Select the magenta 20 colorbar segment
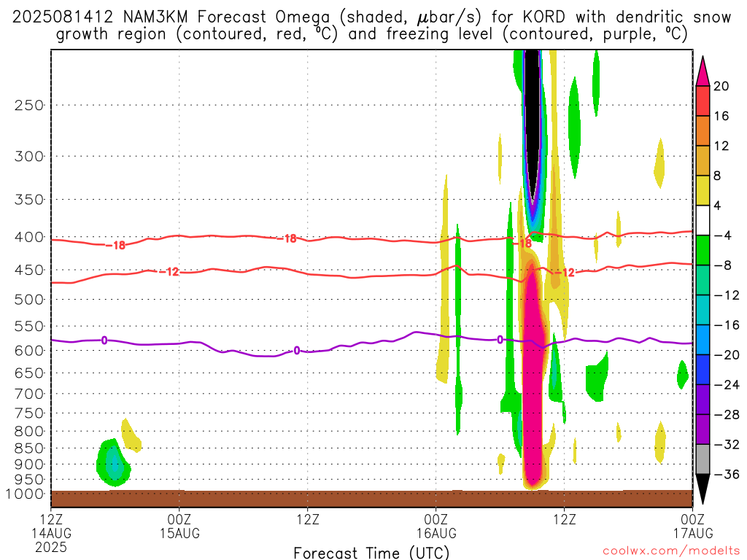This screenshot has width=747, height=560. [703, 71]
